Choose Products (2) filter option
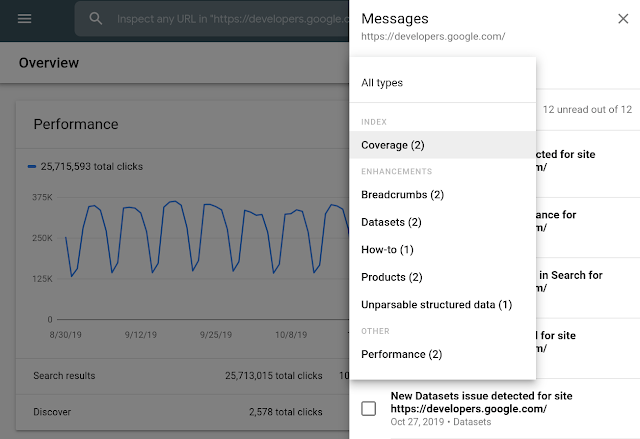The width and height of the screenshot is (640, 439). pyautogui.click(x=392, y=277)
